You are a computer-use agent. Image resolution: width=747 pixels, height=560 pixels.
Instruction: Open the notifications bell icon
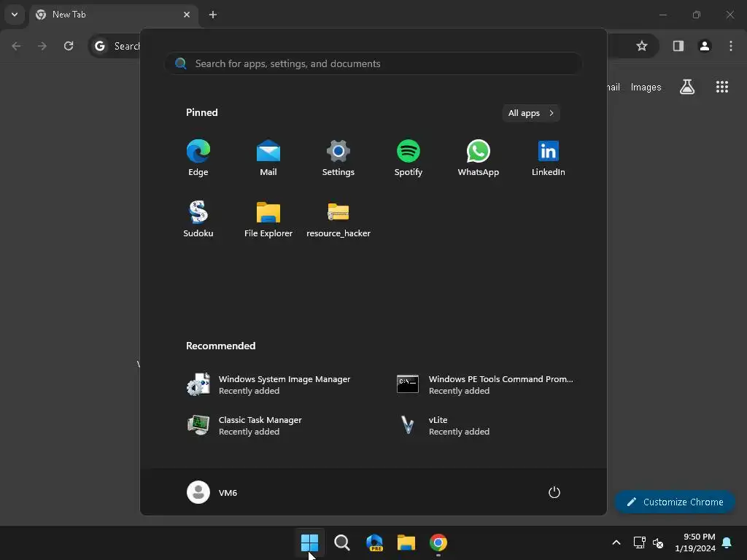[x=727, y=542]
